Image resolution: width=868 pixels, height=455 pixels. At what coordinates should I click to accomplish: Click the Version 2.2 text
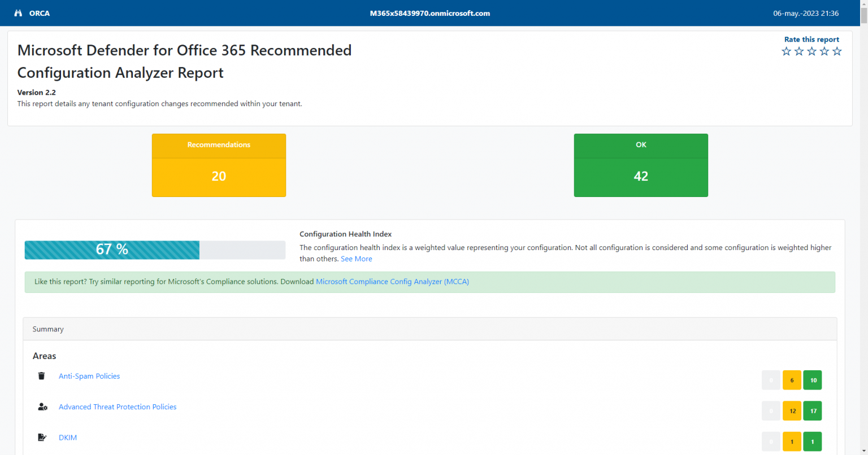tap(37, 93)
